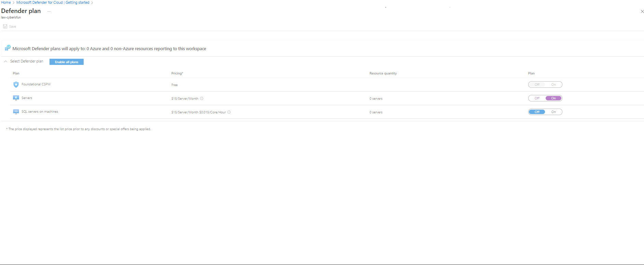This screenshot has height=265, width=644.
Task: Click the Select Defender plan section label
Action: click(27, 61)
